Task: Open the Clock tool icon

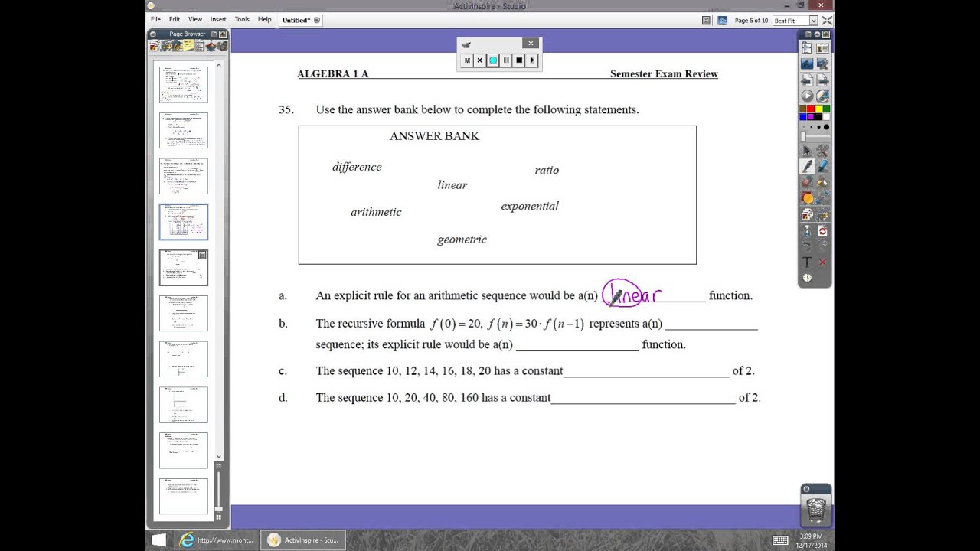Action: click(x=807, y=277)
